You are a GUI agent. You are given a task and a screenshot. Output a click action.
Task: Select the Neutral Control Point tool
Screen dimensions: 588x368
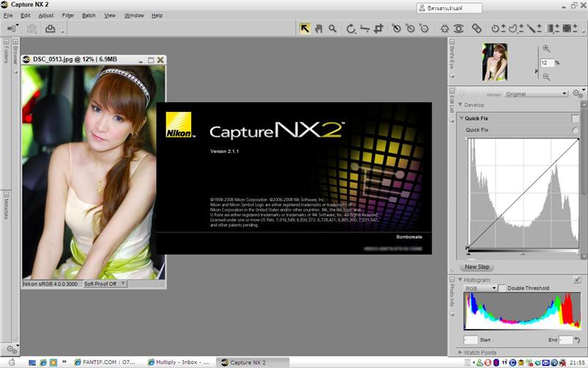410,29
